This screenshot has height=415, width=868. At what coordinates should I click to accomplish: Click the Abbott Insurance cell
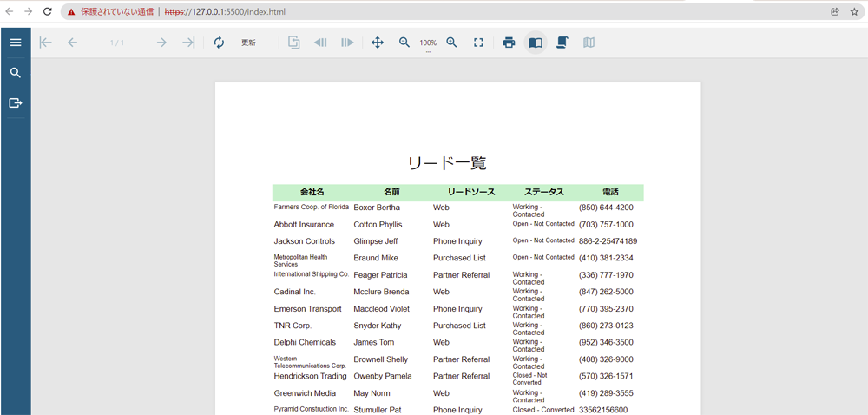[x=304, y=225]
